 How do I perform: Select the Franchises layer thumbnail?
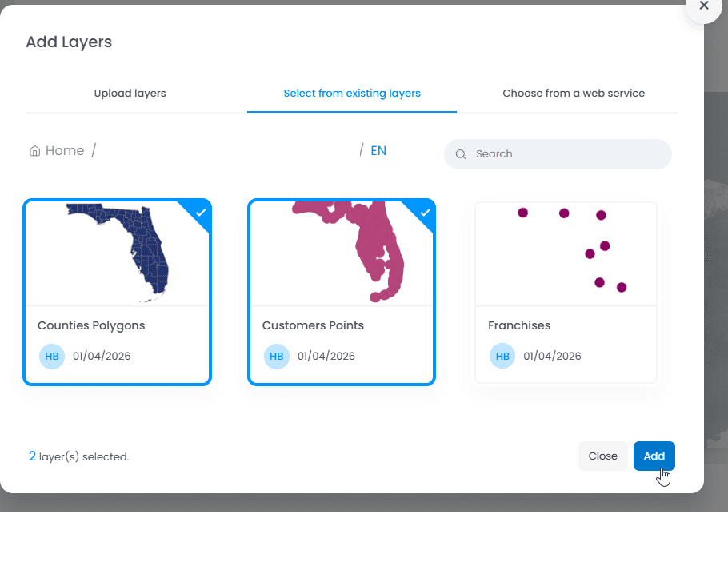click(566, 253)
